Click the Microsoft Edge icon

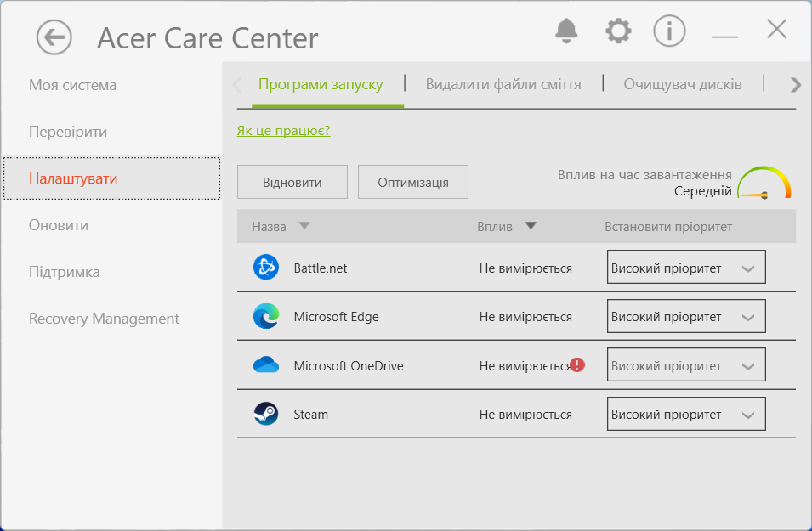(x=266, y=317)
